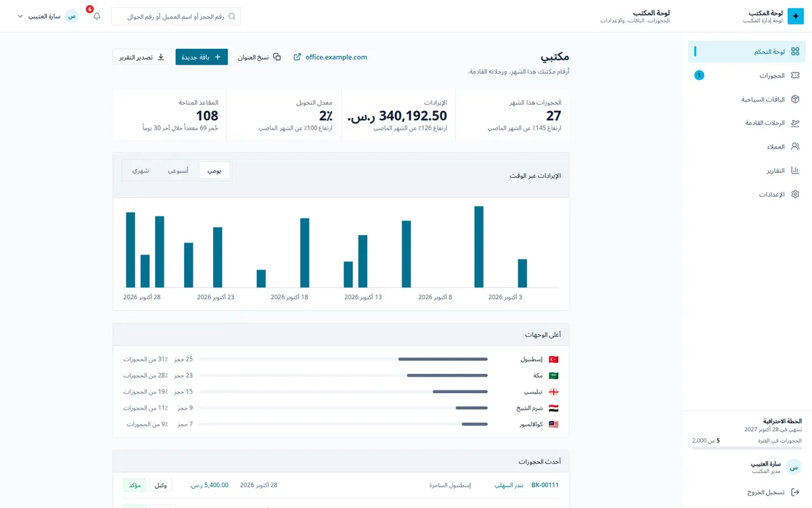
Task: Click the Turkey flag next to إسطنبول
Action: 553,359
